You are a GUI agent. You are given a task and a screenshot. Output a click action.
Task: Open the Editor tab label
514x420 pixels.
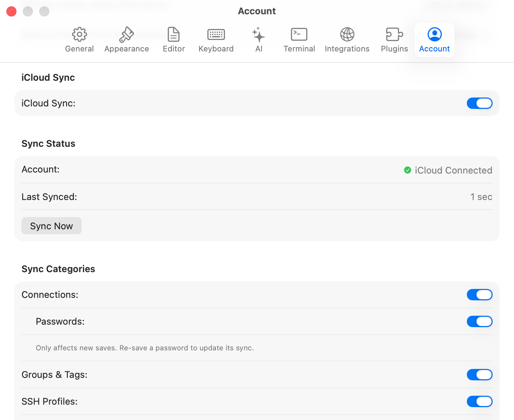(x=173, y=49)
